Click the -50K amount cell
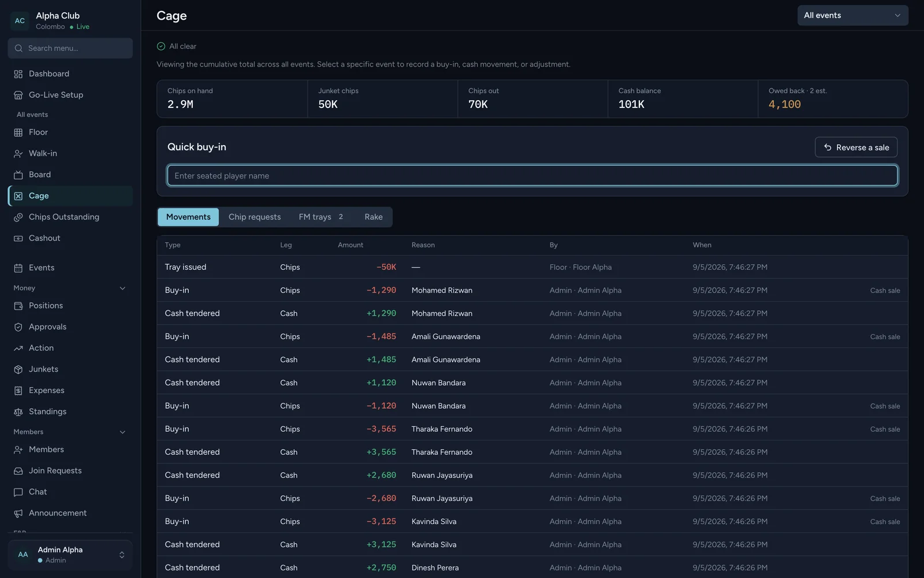924x578 pixels. [386, 267]
